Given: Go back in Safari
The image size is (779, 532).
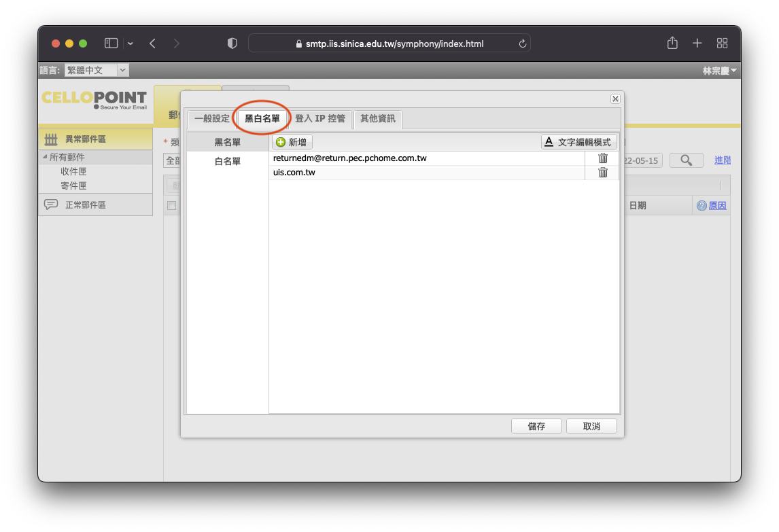Looking at the screenshot, I should (152, 43).
